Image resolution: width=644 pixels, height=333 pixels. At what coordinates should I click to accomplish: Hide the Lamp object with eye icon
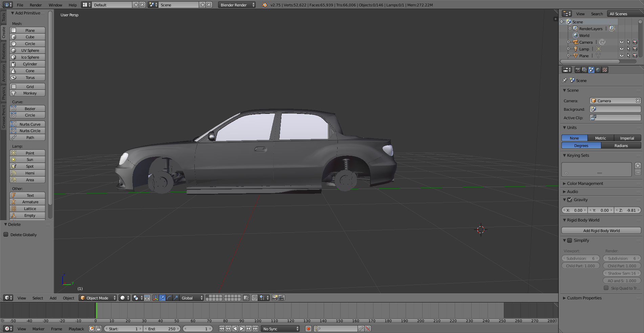[x=621, y=49]
